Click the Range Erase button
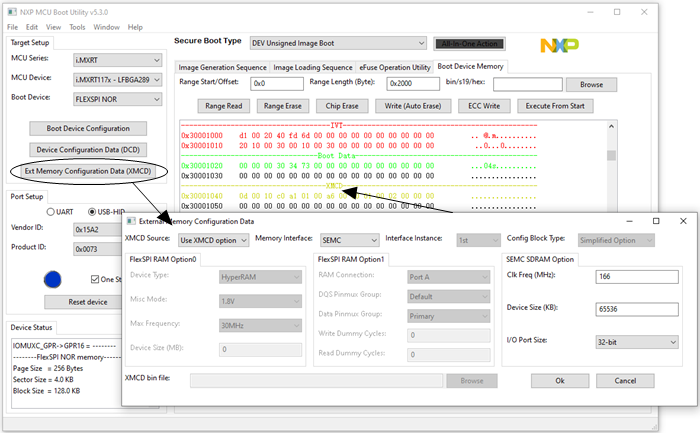Screen dimensions: 700x433 pos(283,106)
